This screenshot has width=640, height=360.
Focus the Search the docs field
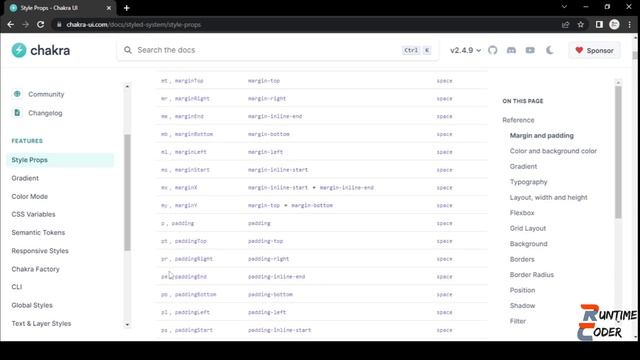click(278, 50)
